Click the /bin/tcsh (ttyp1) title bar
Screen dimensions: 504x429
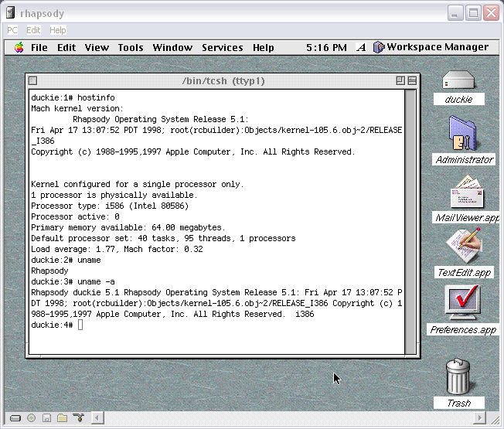pyautogui.click(x=223, y=81)
